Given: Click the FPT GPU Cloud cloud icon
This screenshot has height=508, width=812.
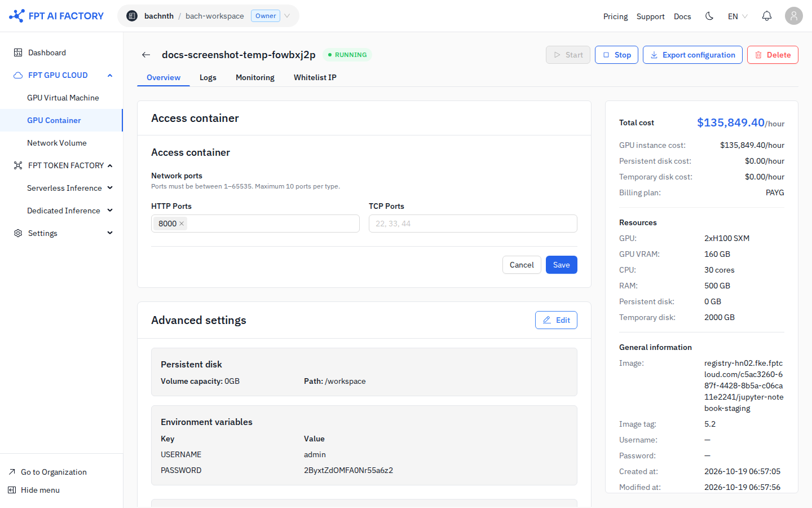Looking at the screenshot, I should pyautogui.click(x=18, y=75).
